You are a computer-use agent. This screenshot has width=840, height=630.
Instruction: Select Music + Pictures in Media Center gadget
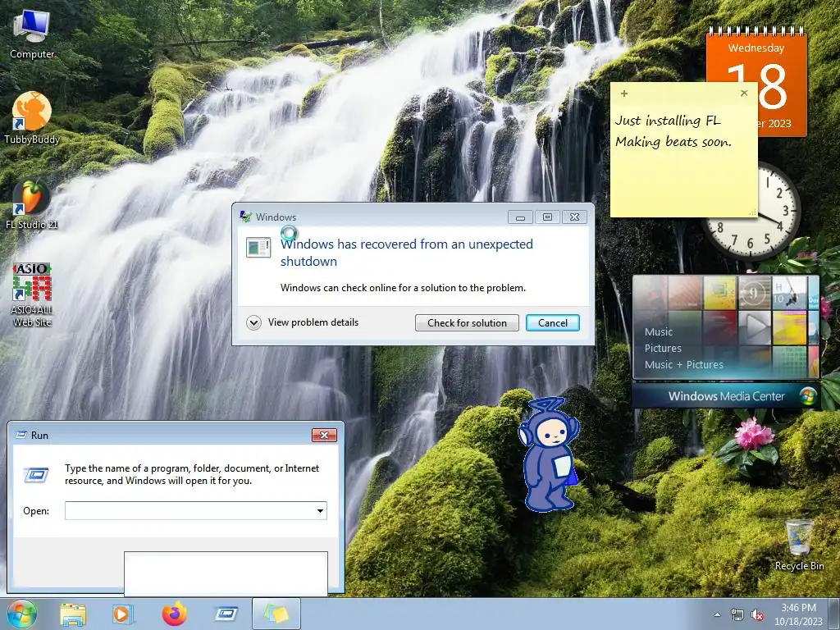683,365
